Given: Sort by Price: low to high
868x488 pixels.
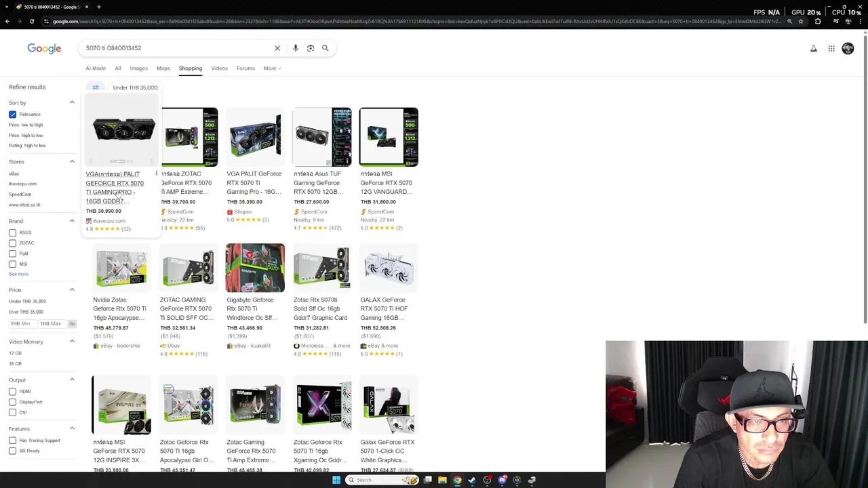Looking at the screenshot, I should click(x=26, y=125).
